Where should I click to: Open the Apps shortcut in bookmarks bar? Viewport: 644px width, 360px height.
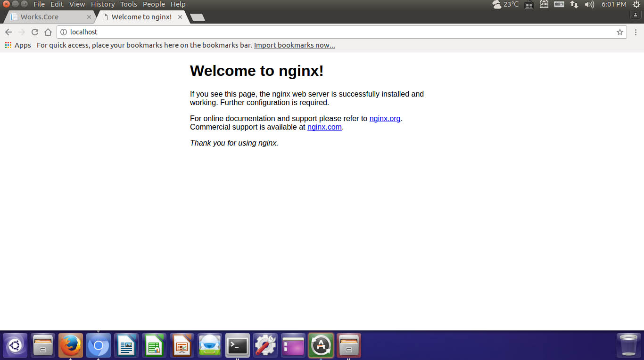[18, 45]
